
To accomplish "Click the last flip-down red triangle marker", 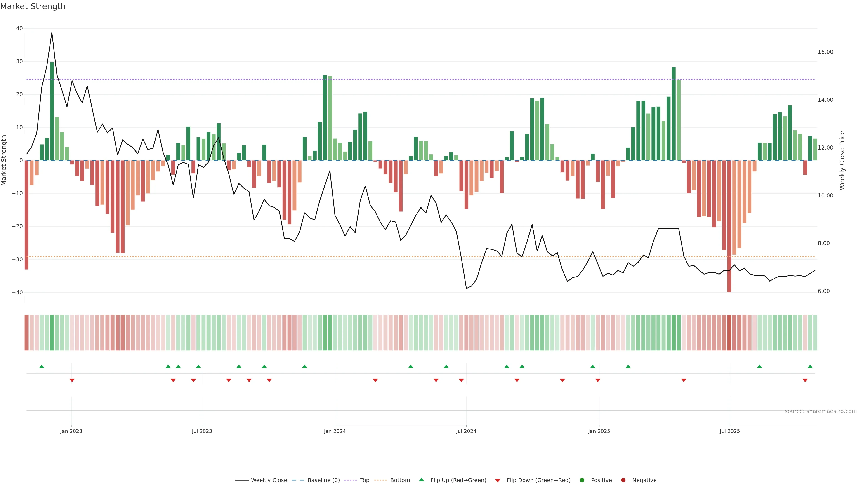I will 805,380.
